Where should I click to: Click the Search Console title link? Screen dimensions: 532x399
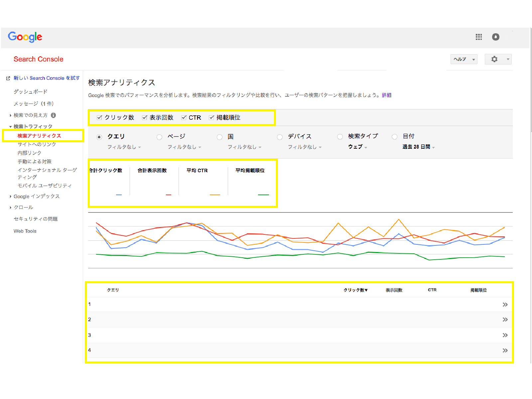[39, 59]
